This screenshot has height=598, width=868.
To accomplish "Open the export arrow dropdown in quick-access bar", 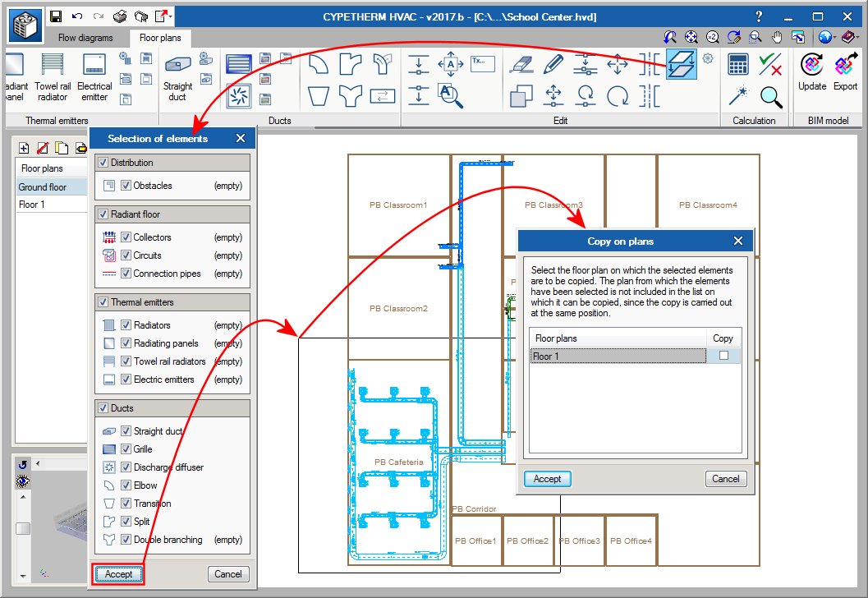I will 171,16.
